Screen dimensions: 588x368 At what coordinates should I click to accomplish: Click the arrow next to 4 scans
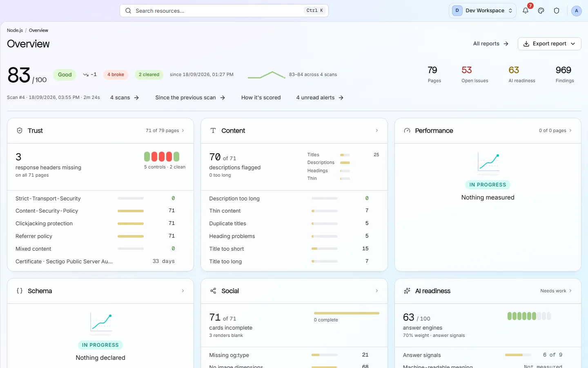pos(136,98)
